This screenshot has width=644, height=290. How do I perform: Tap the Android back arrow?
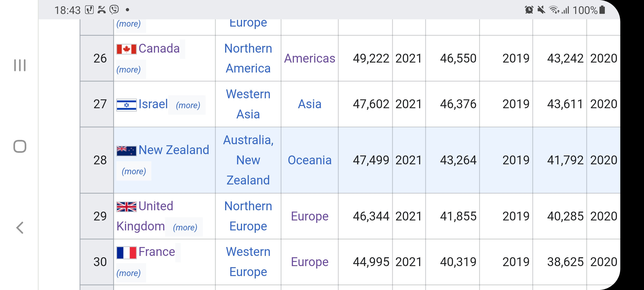point(20,228)
